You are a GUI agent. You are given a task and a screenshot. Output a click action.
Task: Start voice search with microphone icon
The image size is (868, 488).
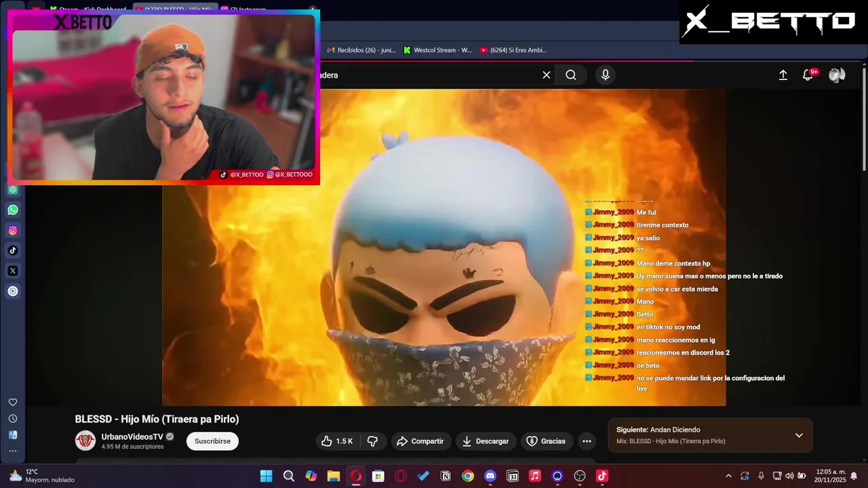[x=606, y=75]
